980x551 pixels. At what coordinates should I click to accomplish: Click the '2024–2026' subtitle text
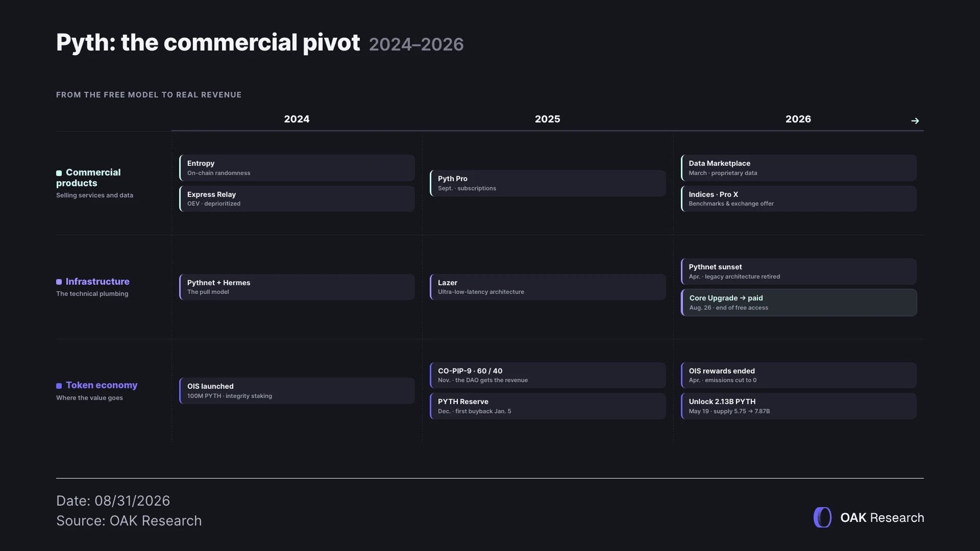pyautogui.click(x=416, y=44)
